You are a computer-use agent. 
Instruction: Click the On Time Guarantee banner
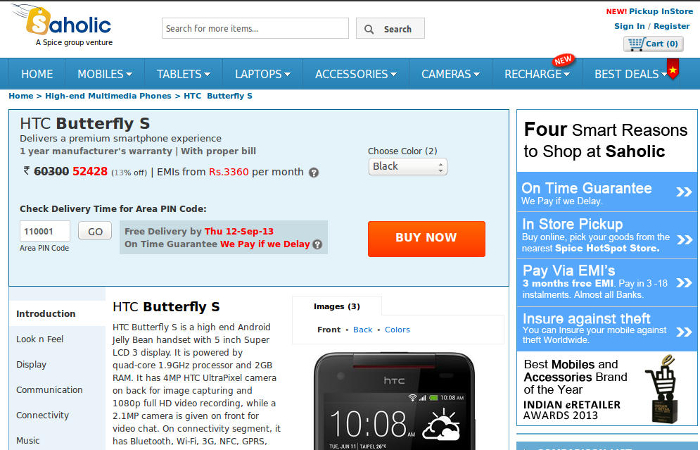click(607, 192)
